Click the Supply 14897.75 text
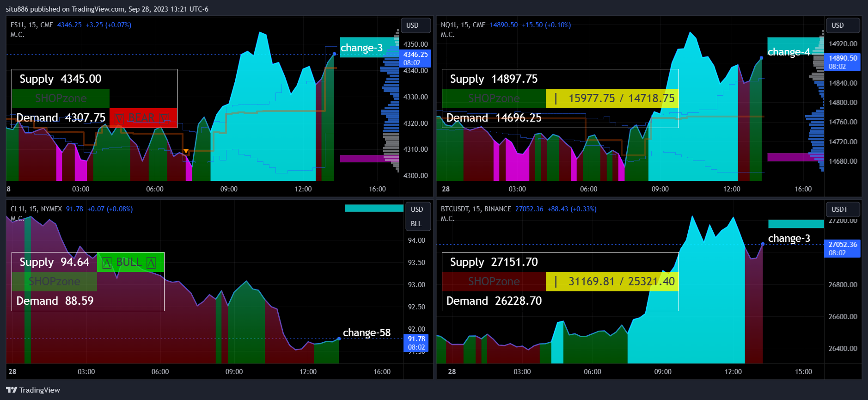This screenshot has height=400, width=868. [x=494, y=79]
